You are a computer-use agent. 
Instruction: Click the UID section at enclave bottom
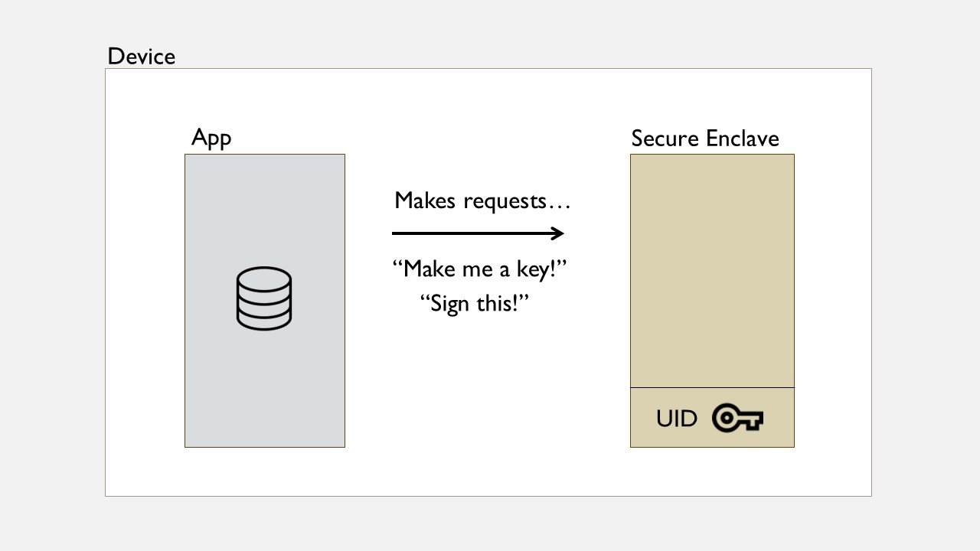712,418
